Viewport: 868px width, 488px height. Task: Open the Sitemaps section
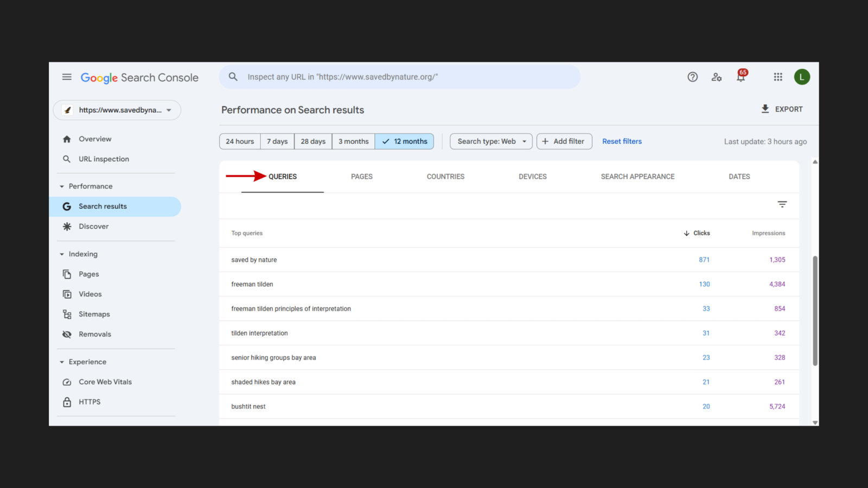pyautogui.click(x=94, y=314)
